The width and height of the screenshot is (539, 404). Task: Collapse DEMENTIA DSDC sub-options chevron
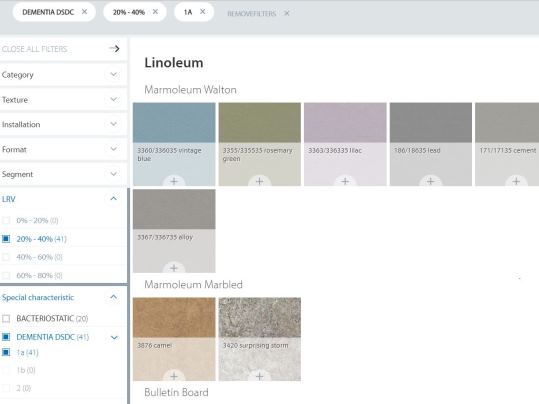[x=114, y=337]
